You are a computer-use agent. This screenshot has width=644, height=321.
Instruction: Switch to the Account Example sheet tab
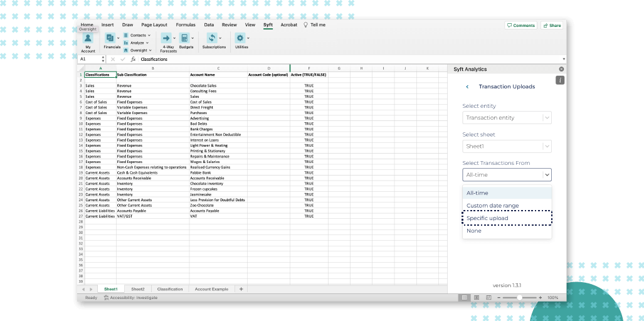click(211, 290)
